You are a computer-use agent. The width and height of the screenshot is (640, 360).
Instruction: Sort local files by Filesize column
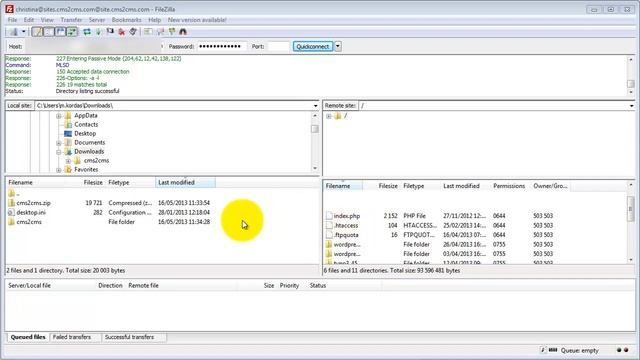coord(93,182)
